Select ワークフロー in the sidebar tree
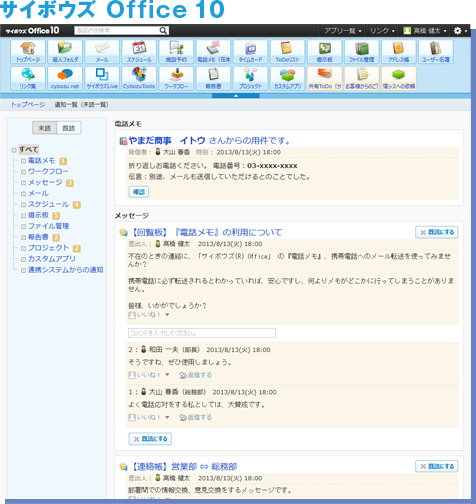476x504 pixels. (48, 171)
